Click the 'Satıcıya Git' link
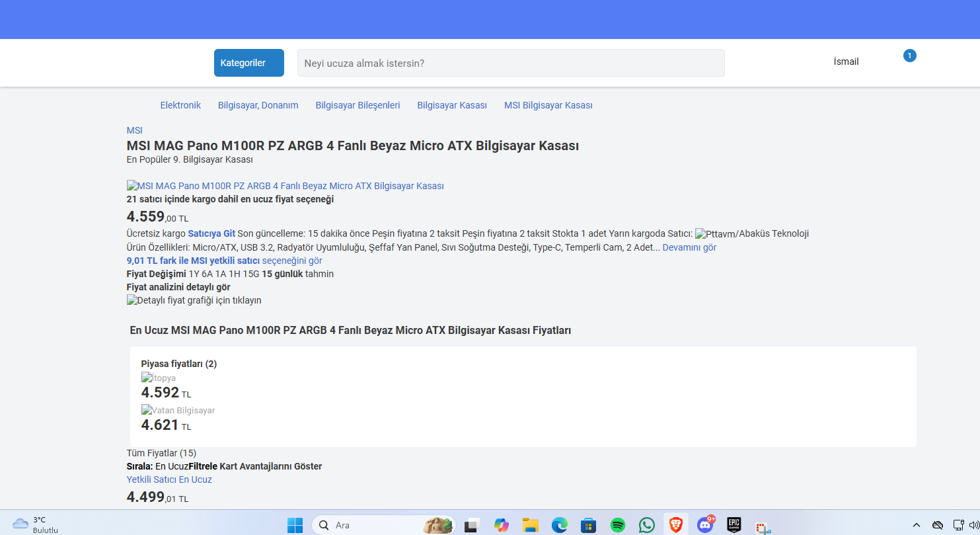Screen dimensions: 980x535 coord(211,233)
